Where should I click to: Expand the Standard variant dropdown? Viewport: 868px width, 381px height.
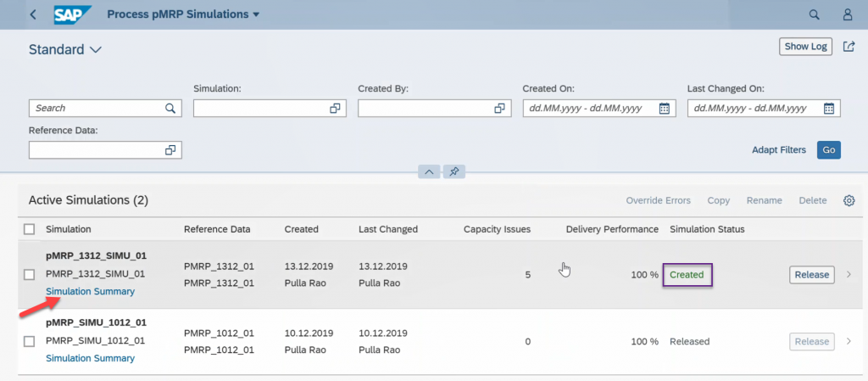(x=65, y=49)
